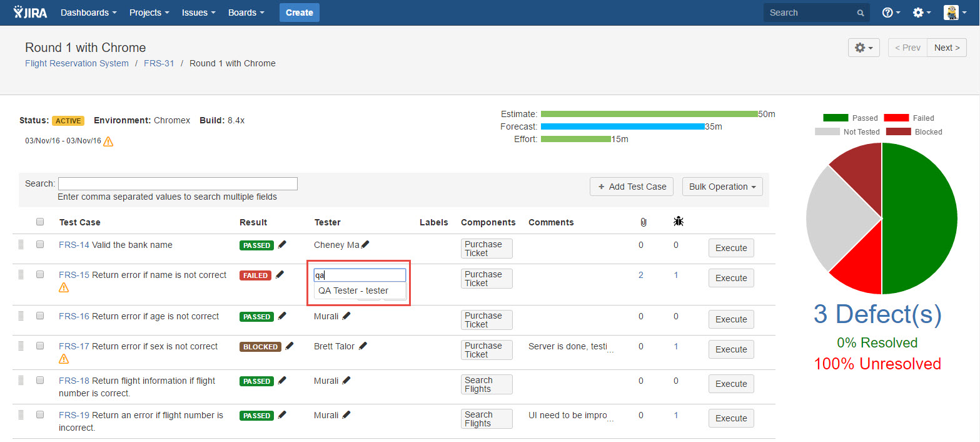Click the Create button
The height and width of the screenshot is (442, 980).
coord(300,13)
